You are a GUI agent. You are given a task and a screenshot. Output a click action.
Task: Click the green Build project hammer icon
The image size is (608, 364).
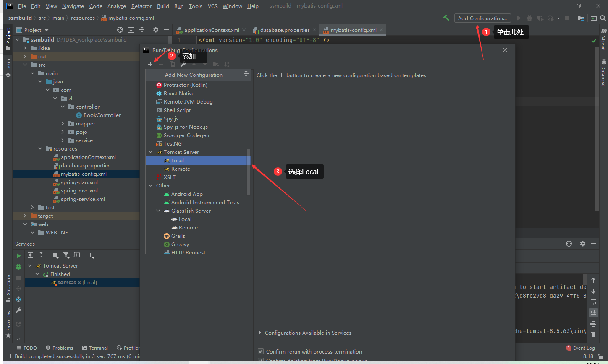pos(446,18)
